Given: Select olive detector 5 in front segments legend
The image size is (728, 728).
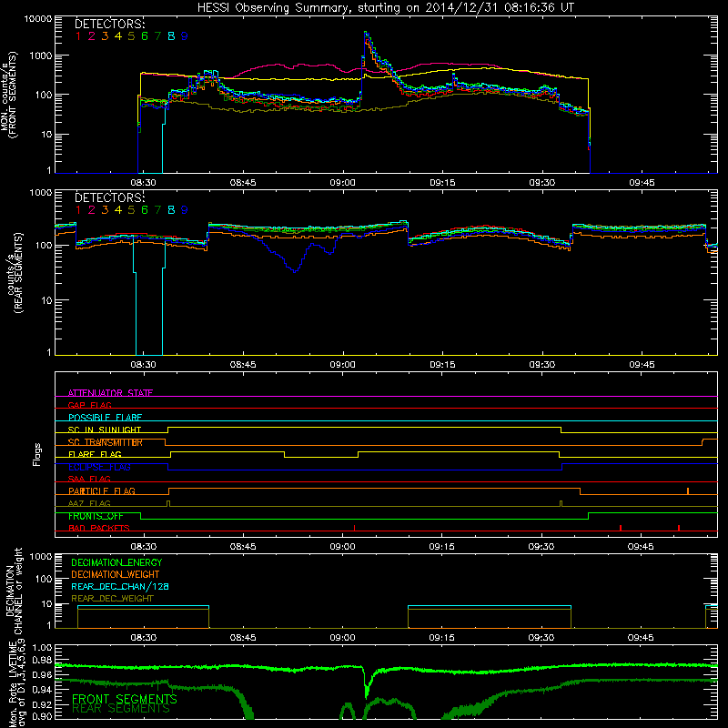Looking at the screenshot, I should [x=131, y=36].
